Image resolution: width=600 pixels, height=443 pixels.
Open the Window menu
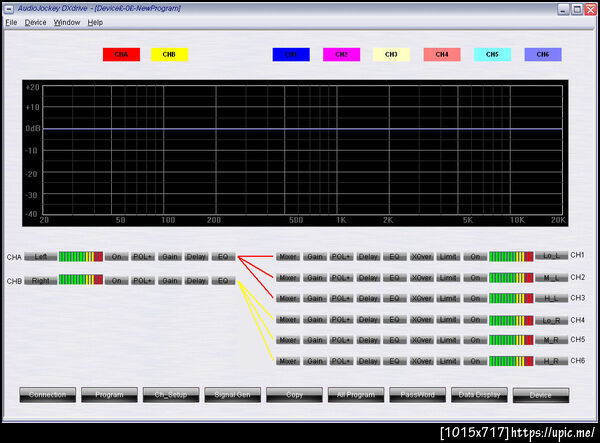coord(67,23)
